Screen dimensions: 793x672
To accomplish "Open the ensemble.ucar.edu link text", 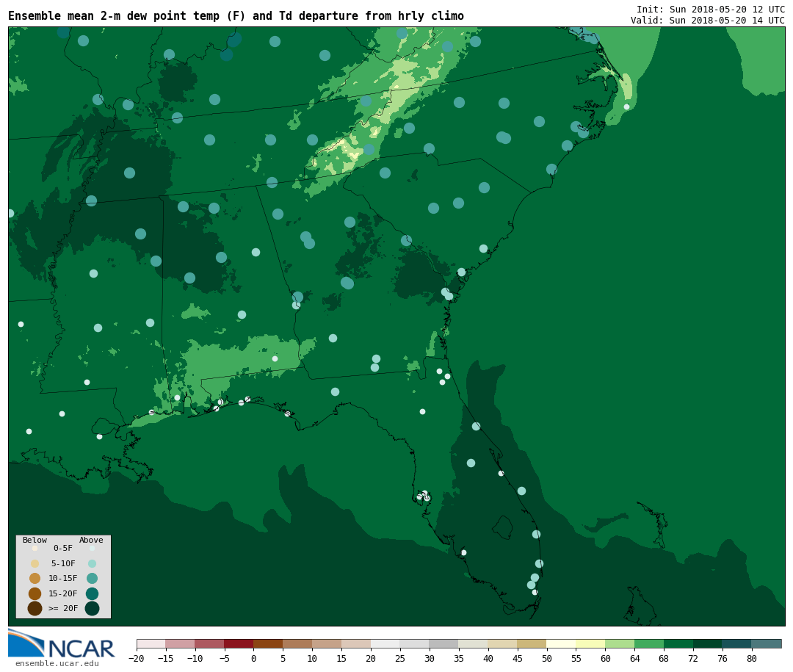I will point(57,663).
